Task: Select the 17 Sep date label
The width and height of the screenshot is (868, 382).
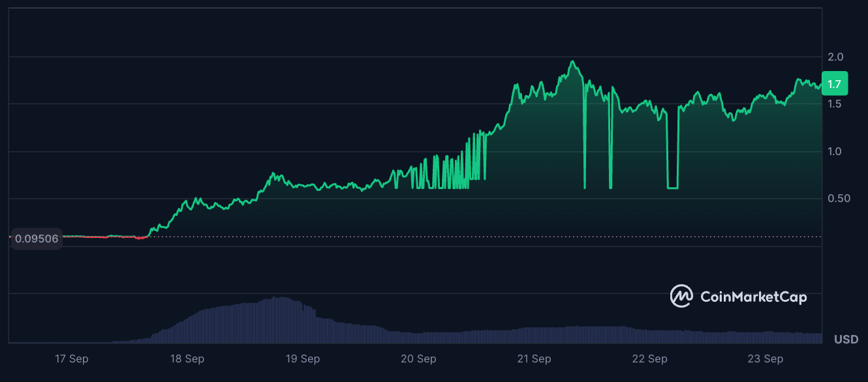Action: tap(72, 359)
